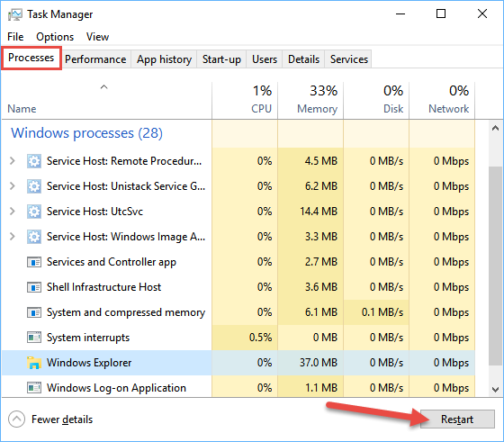Click the scrollbar up arrow
The width and height of the screenshot is (504, 442).
[495, 128]
